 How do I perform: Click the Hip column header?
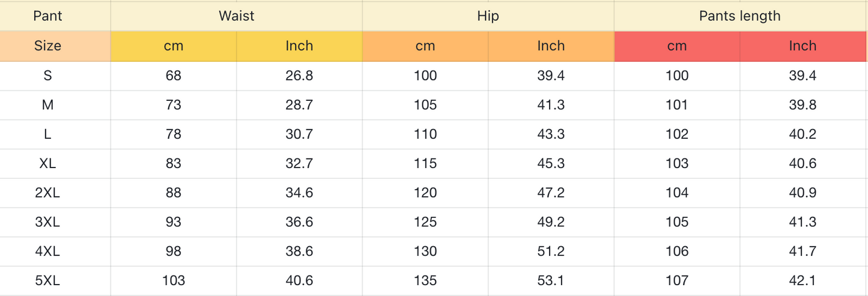488,16
